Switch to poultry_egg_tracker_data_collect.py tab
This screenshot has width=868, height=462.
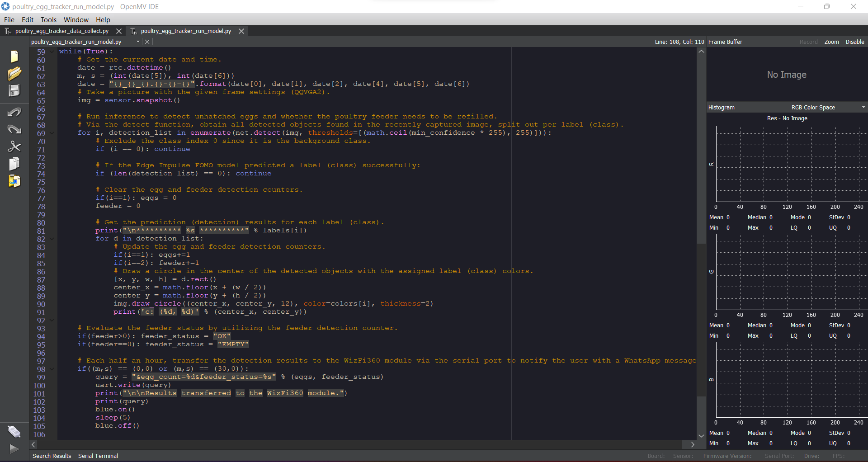61,31
